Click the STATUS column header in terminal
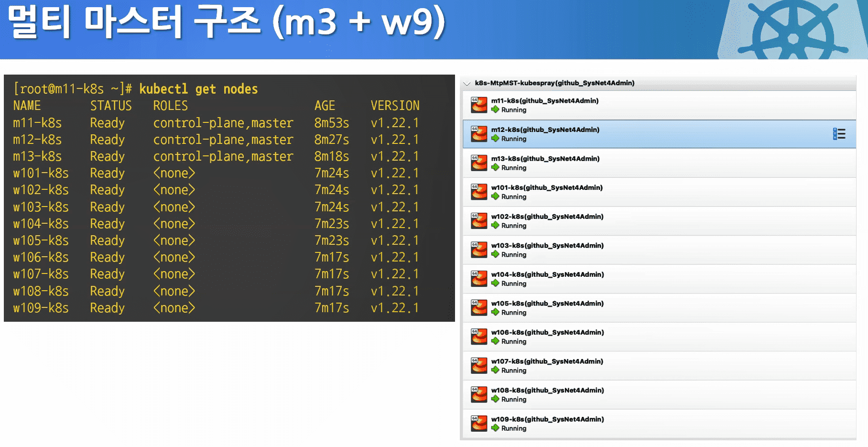 [x=111, y=106]
